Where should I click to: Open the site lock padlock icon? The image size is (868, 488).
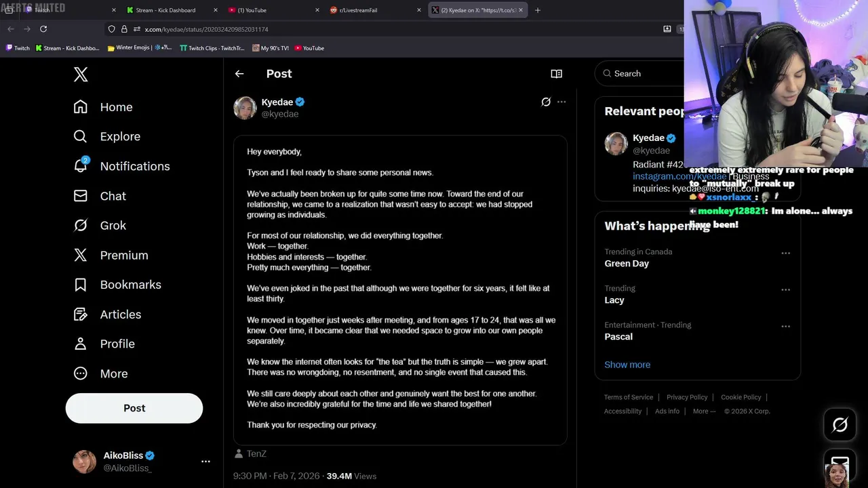click(124, 29)
